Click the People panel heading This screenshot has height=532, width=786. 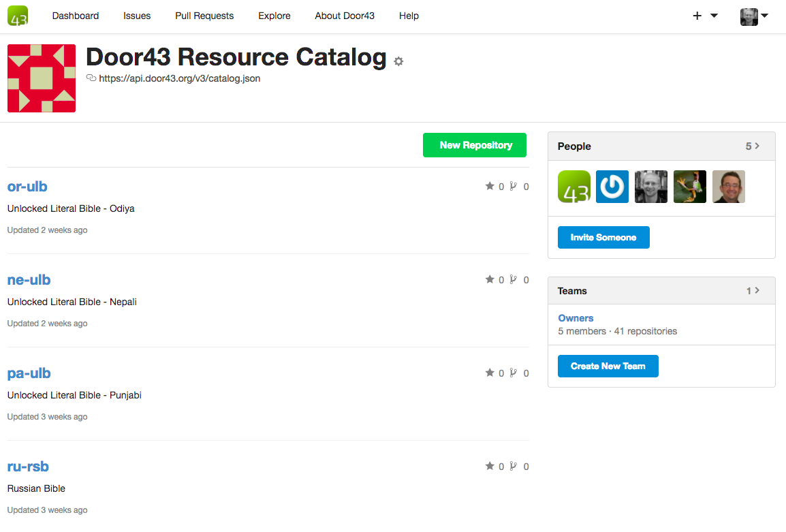[574, 146]
